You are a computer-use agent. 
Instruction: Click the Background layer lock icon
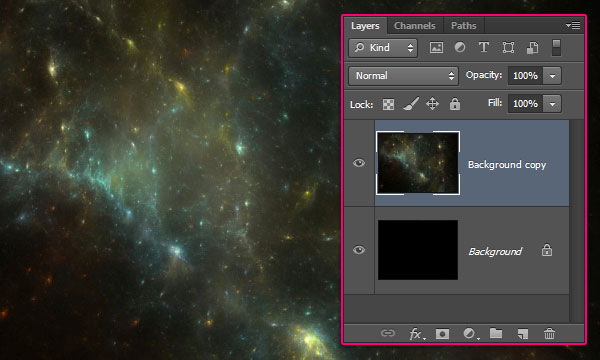click(x=547, y=250)
